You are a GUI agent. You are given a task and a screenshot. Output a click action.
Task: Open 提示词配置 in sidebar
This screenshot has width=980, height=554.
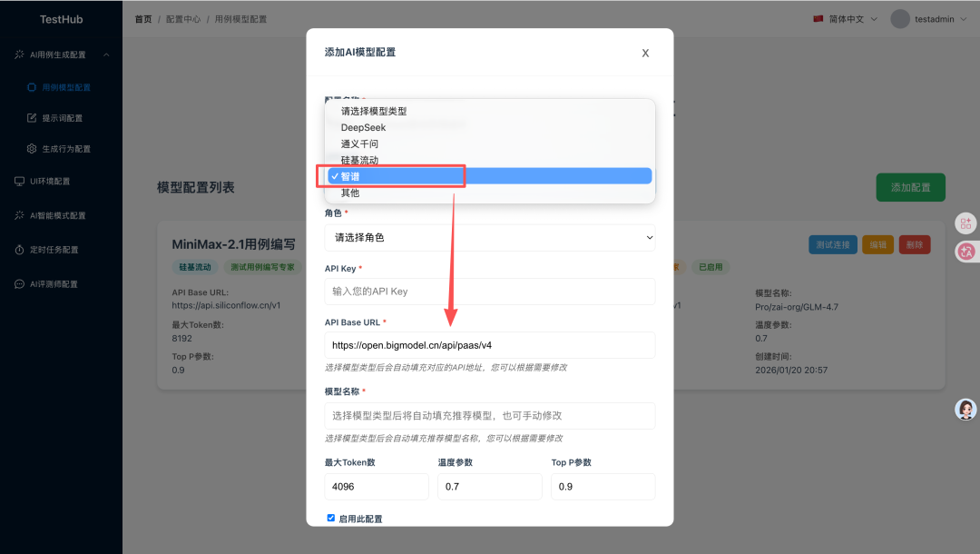62,118
